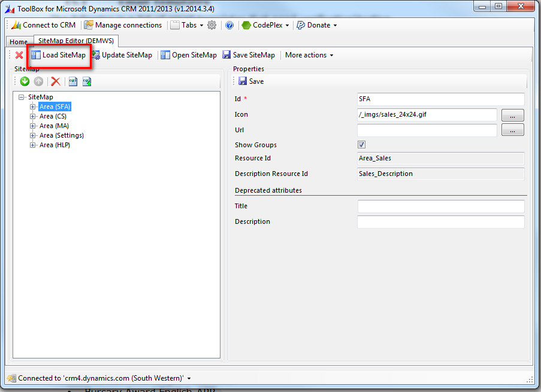Click the Description Resource Id field
The image size is (541, 392).
440,174
